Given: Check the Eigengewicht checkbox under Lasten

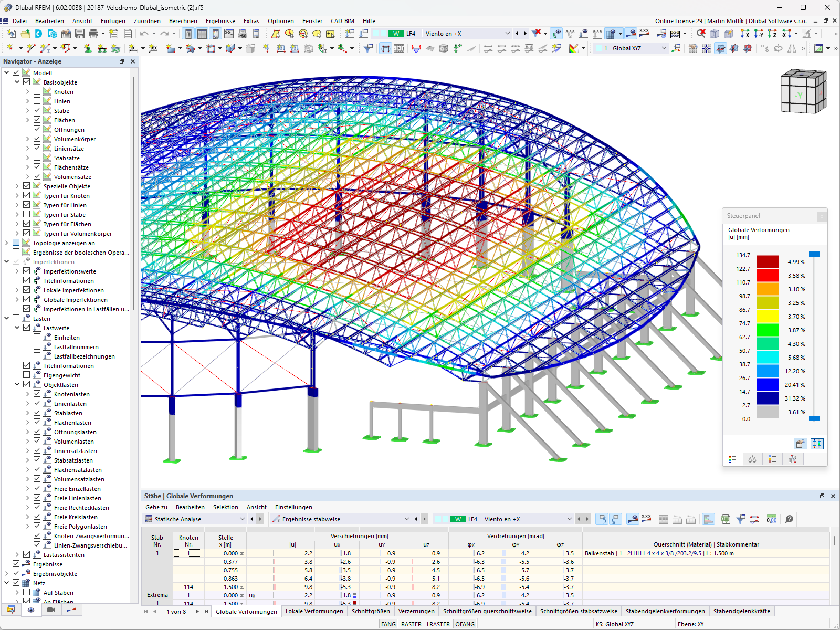Looking at the screenshot, I should click(26, 375).
